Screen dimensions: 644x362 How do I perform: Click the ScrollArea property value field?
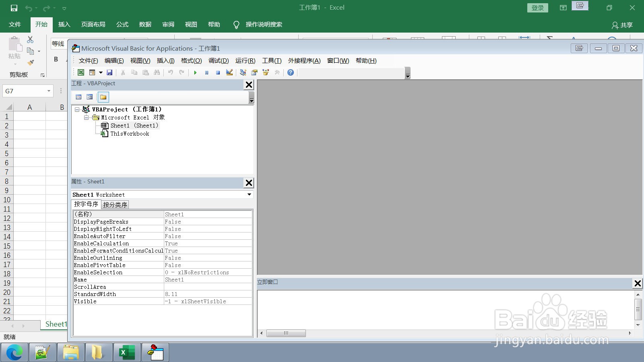click(x=208, y=287)
